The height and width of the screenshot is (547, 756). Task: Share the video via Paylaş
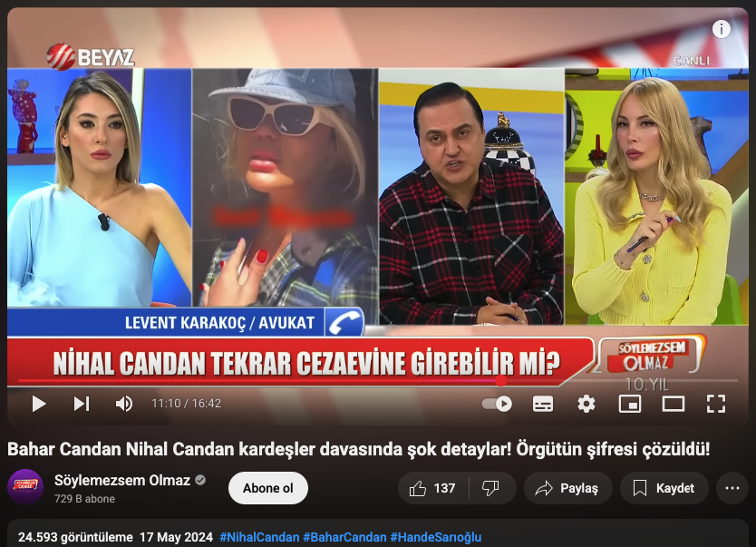(x=568, y=488)
